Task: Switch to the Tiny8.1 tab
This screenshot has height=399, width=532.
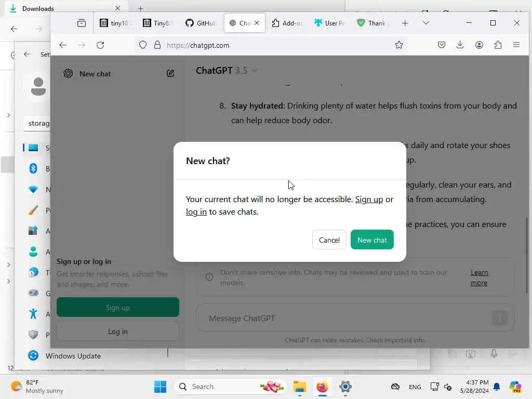Action: click(158, 23)
